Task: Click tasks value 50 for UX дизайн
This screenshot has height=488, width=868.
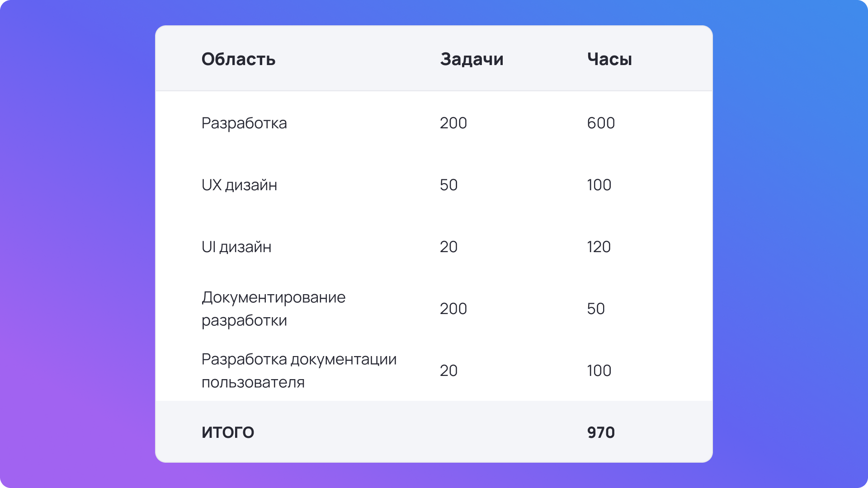Action: [x=448, y=185]
